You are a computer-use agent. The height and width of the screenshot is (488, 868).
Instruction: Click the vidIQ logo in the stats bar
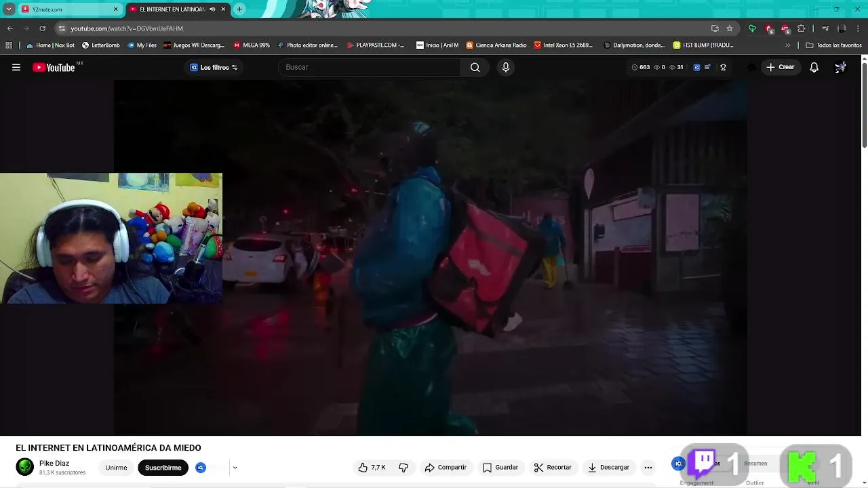696,67
